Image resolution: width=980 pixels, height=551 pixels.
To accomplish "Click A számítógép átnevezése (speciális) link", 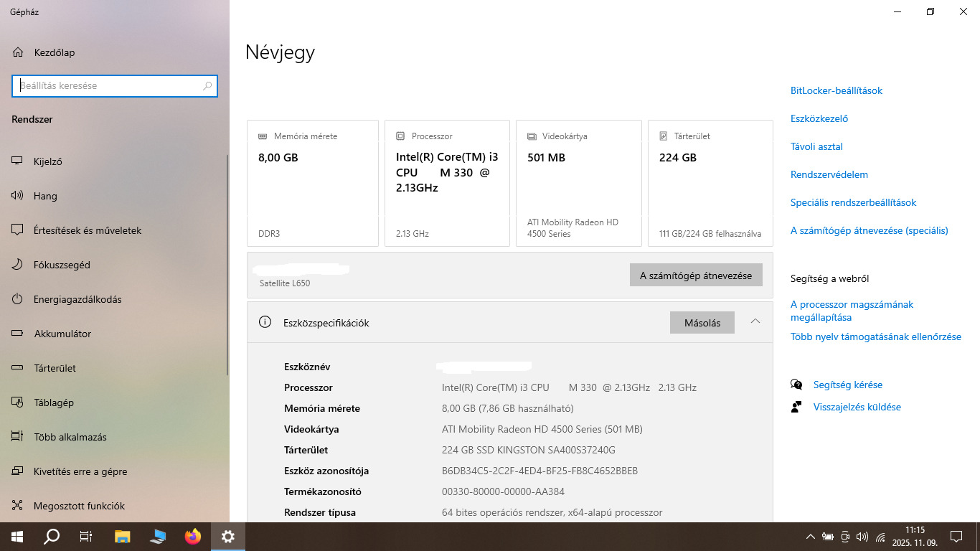I will pyautogui.click(x=870, y=230).
